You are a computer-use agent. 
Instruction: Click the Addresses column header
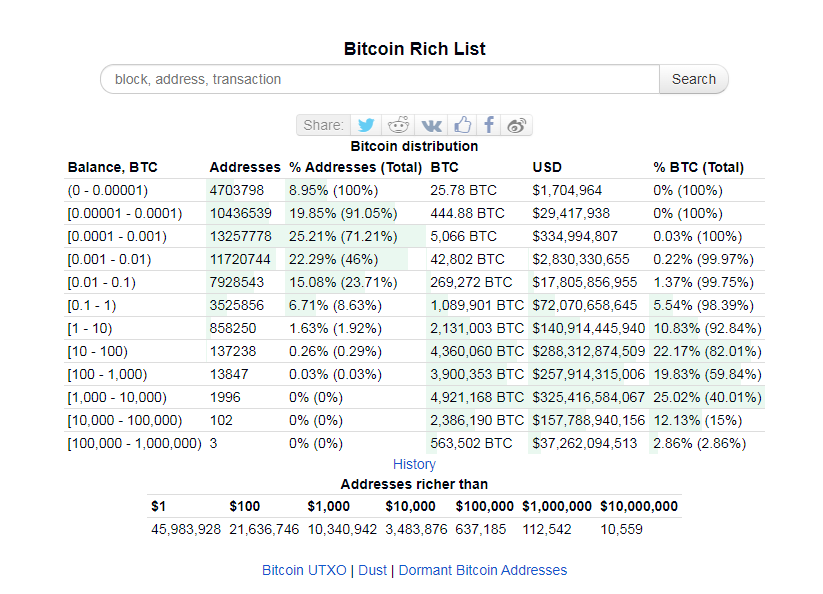(245, 167)
